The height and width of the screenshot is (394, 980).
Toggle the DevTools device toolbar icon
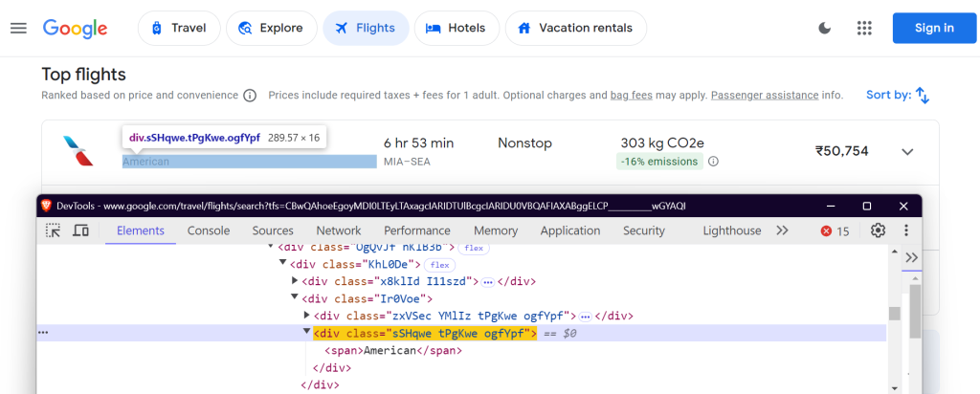click(80, 230)
